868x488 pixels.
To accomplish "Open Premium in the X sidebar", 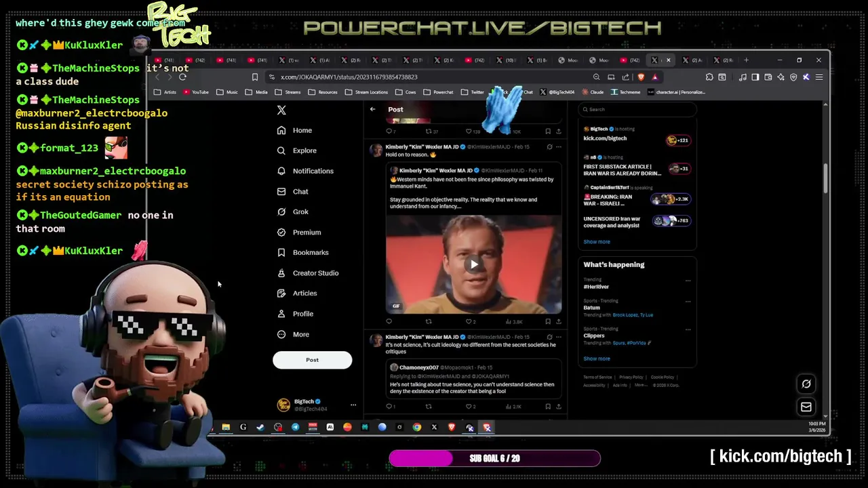I will point(299,232).
